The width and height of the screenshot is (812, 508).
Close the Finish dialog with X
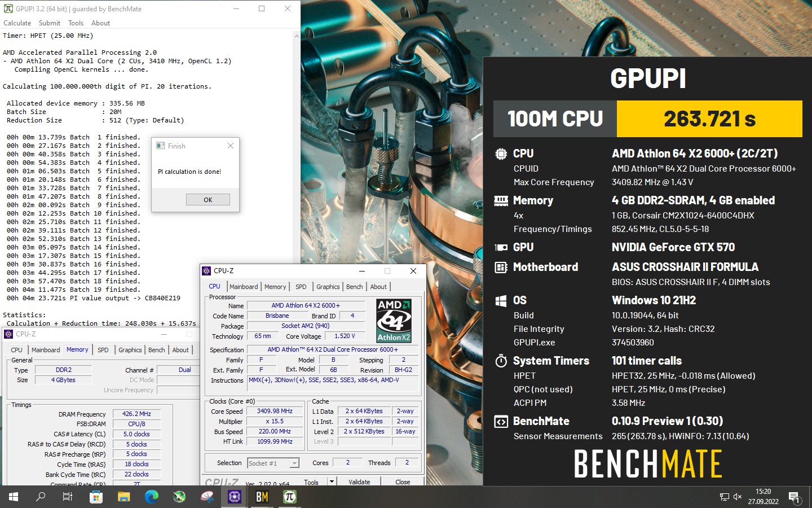[230, 146]
